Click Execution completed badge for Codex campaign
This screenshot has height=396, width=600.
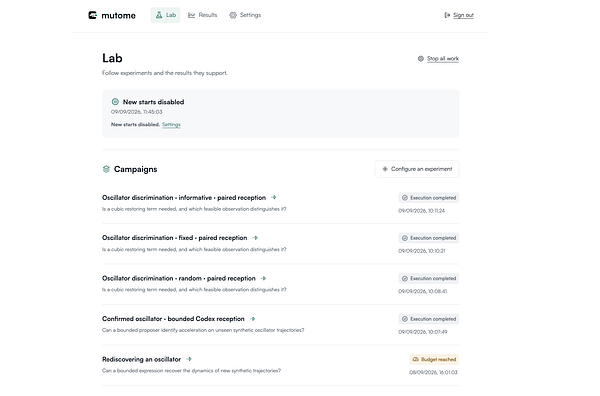tap(429, 319)
